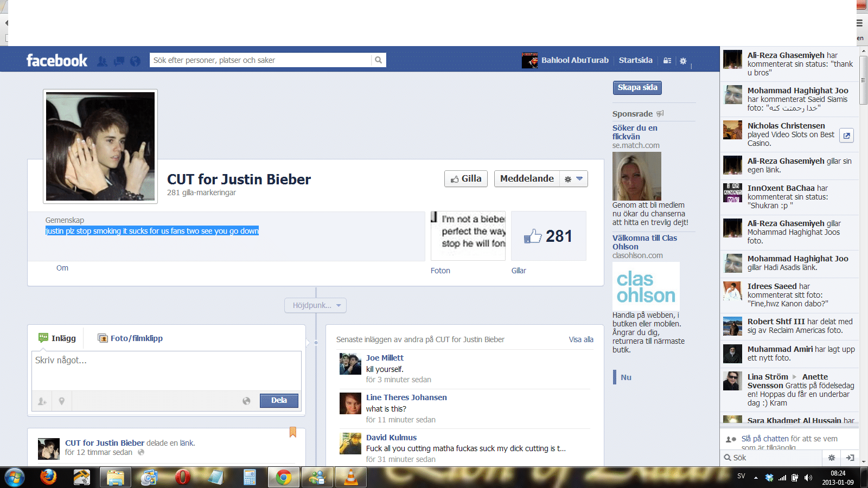Screen dimensions: 868x488
Task: Go to Startsida in header
Action: [x=636, y=60]
